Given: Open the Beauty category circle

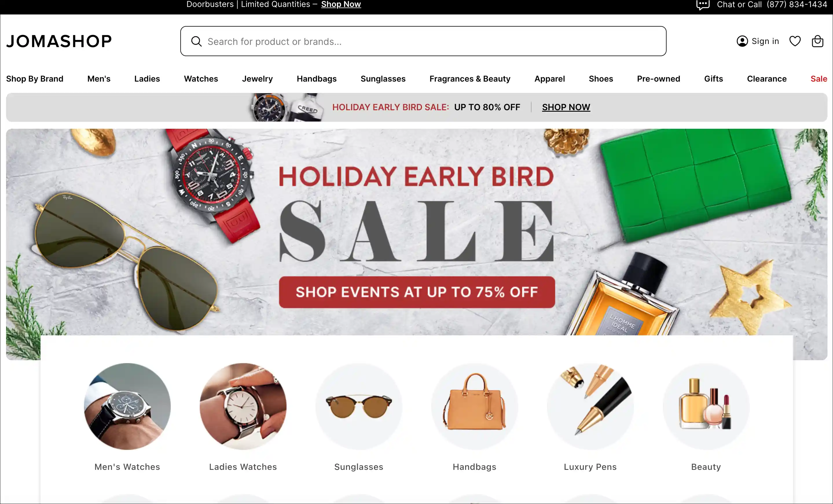Looking at the screenshot, I should (706, 406).
